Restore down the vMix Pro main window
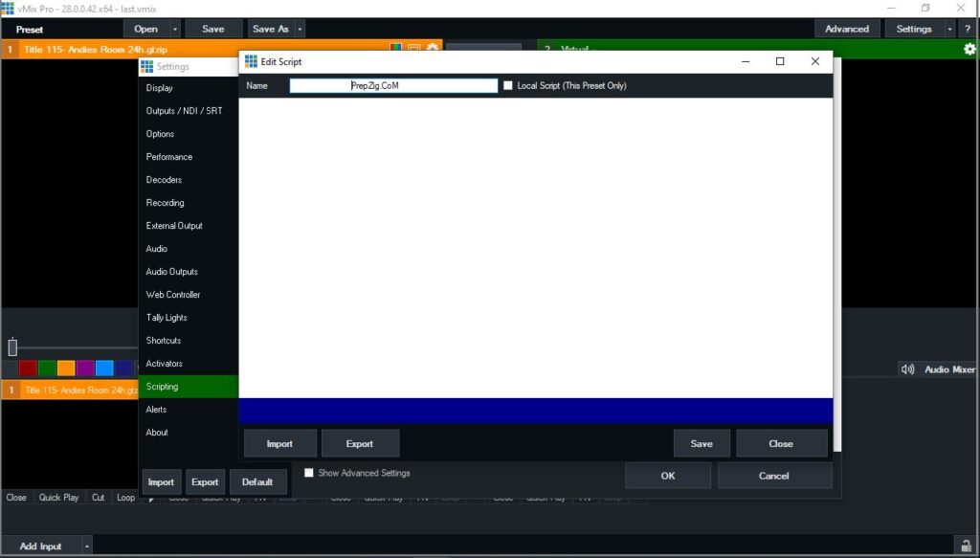This screenshot has height=558, width=980. click(925, 8)
